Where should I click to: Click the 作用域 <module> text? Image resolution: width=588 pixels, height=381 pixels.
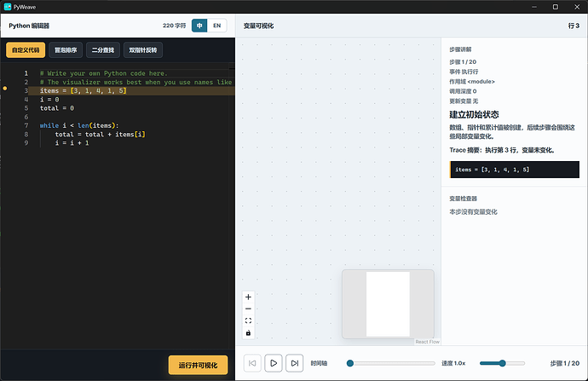point(472,81)
